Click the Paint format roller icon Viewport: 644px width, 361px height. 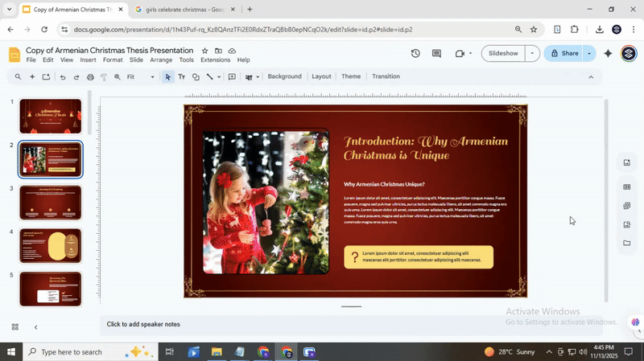point(104,77)
